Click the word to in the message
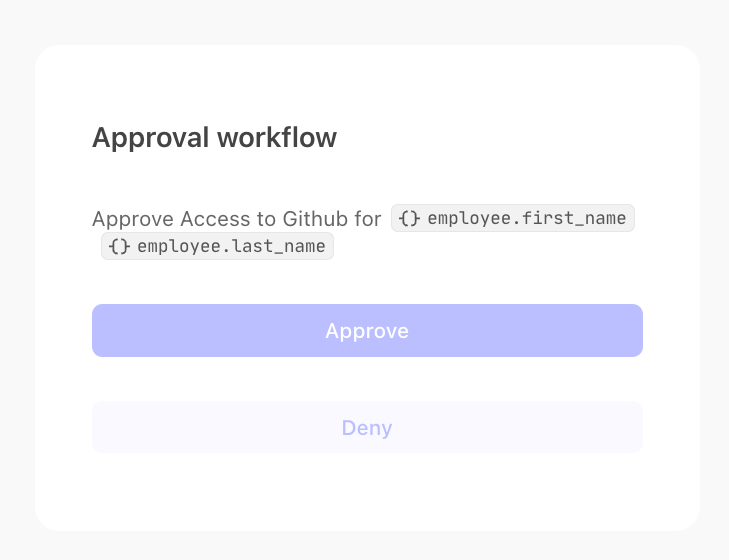Viewport: 729px width, 560px height. [267, 219]
